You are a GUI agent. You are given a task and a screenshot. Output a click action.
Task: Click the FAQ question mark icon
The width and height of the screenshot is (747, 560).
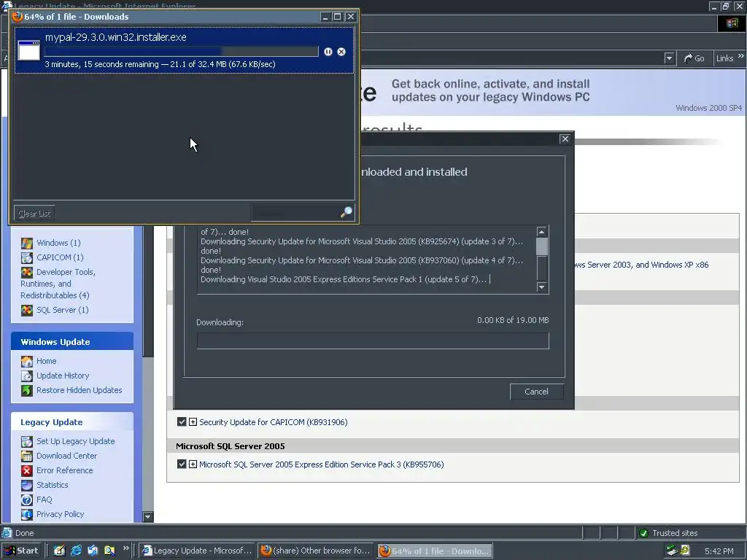(x=27, y=499)
